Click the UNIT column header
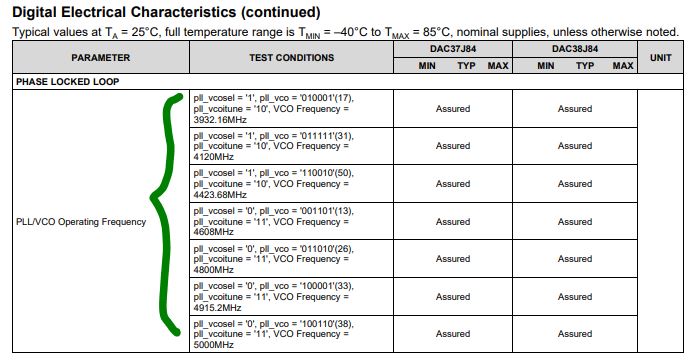 [x=660, y=58]
